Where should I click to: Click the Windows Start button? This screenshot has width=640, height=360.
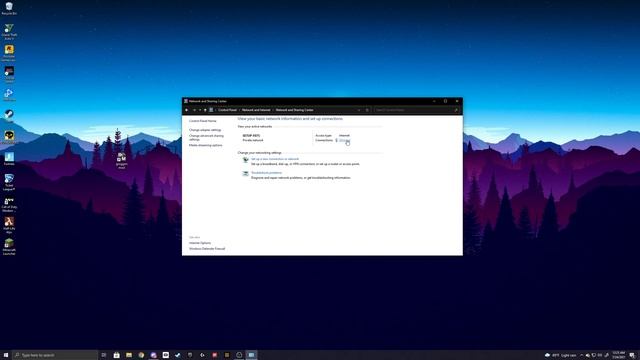(6, 355)
